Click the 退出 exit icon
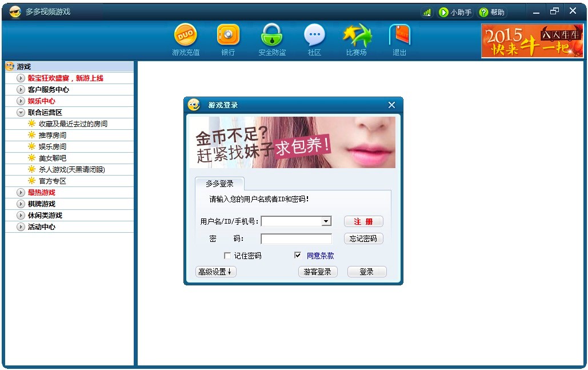The width and height of the screenshot is (588, 370). [399, 35]
